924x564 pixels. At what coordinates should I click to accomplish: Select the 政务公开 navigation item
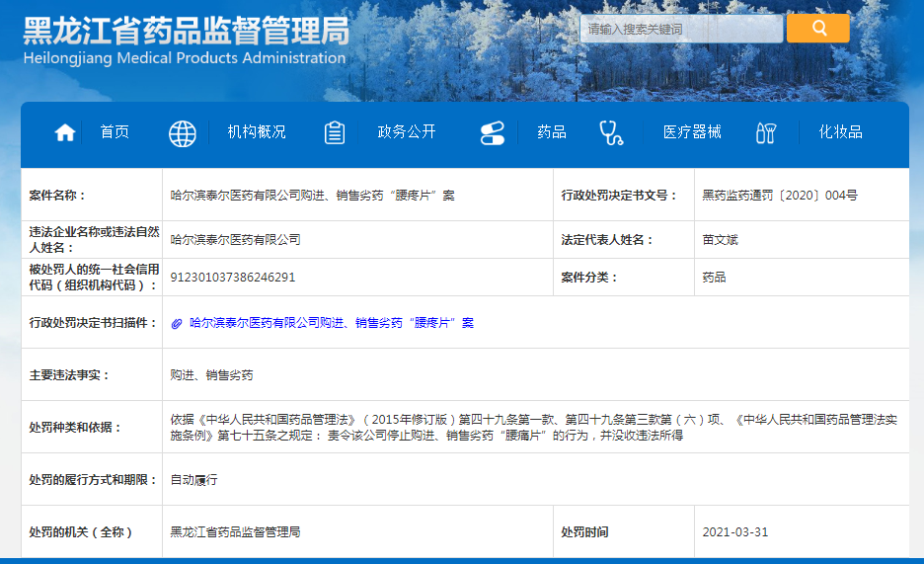click(406, 132)
